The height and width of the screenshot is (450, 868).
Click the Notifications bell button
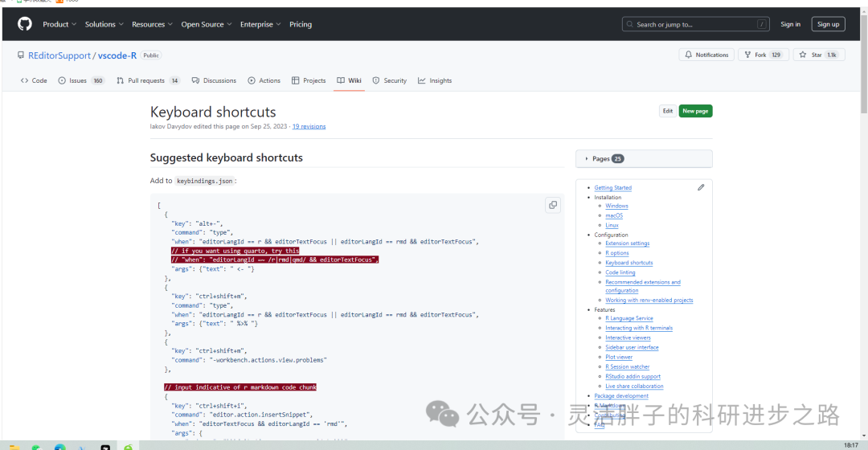(707, 55)
